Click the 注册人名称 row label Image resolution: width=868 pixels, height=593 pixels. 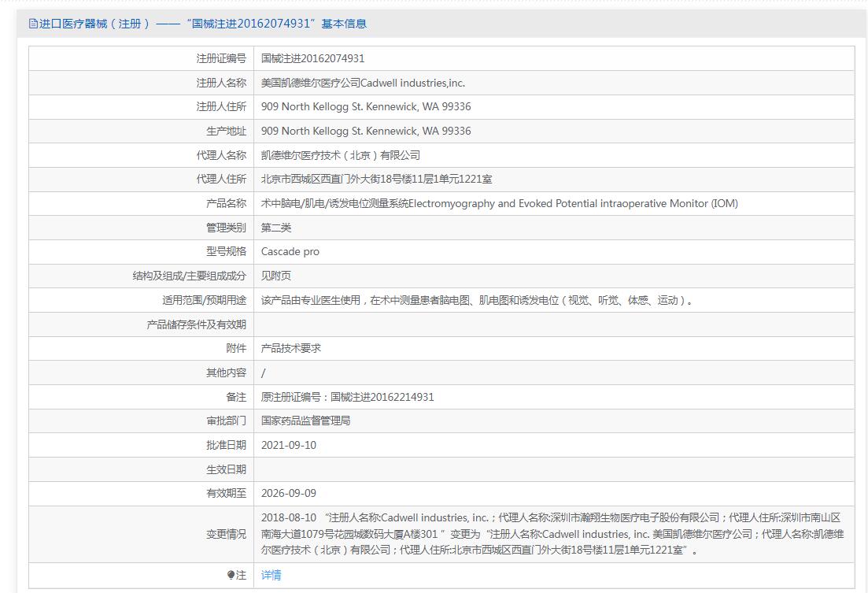[x=221, y=83]
